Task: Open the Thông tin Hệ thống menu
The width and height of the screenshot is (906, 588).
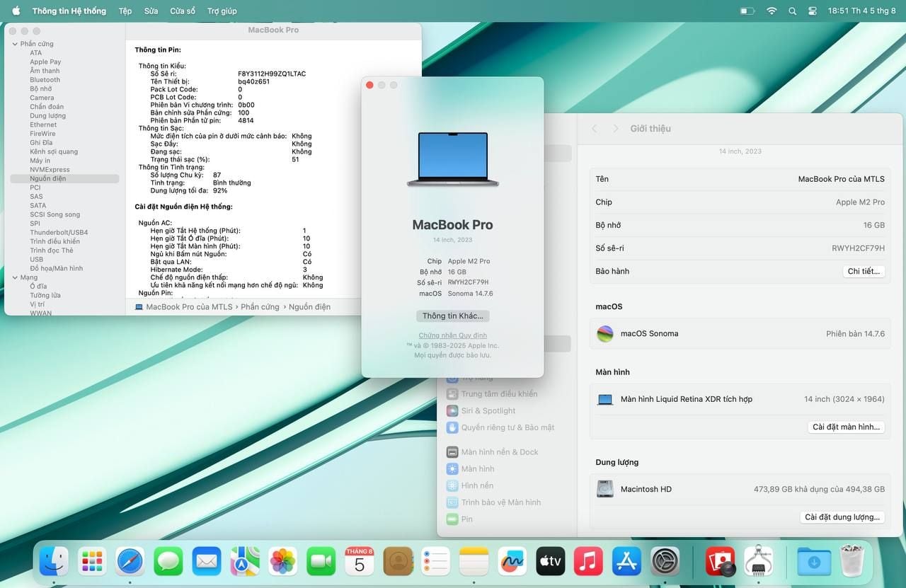Action: coord(69,11)
